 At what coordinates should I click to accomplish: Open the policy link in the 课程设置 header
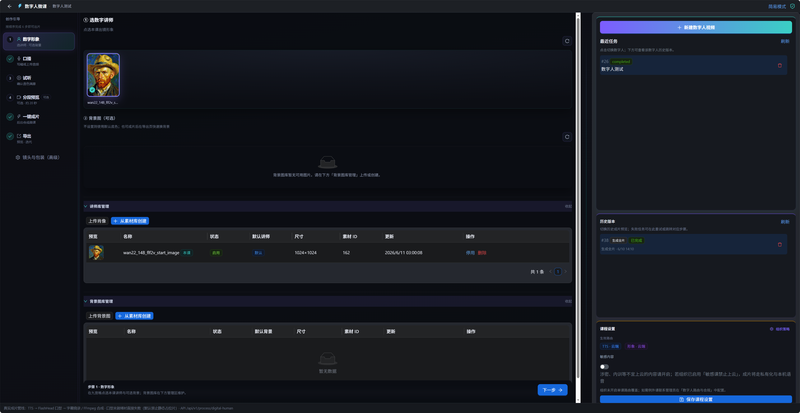[779, 329]
